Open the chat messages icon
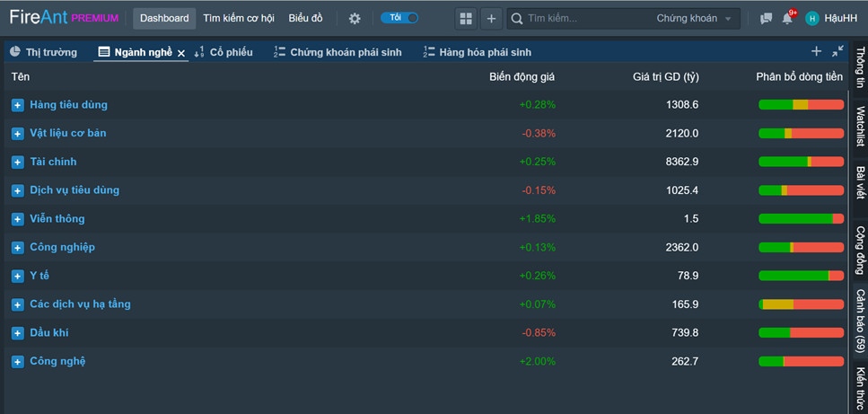868x414 pixels. pyautogui.click(x=766, y=18)
